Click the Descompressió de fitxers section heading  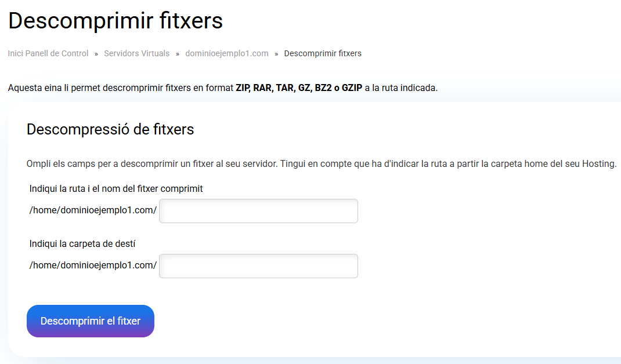click(110, 129)
